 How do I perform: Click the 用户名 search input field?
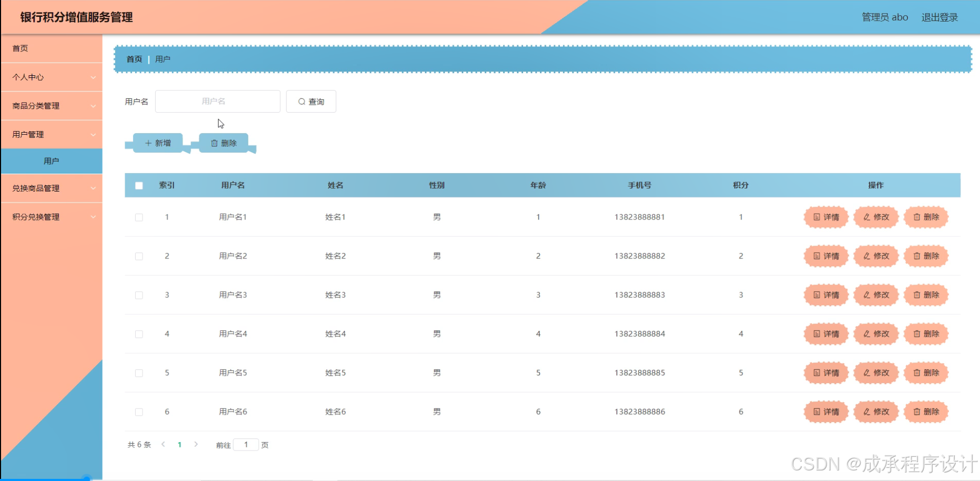point(217,101)
